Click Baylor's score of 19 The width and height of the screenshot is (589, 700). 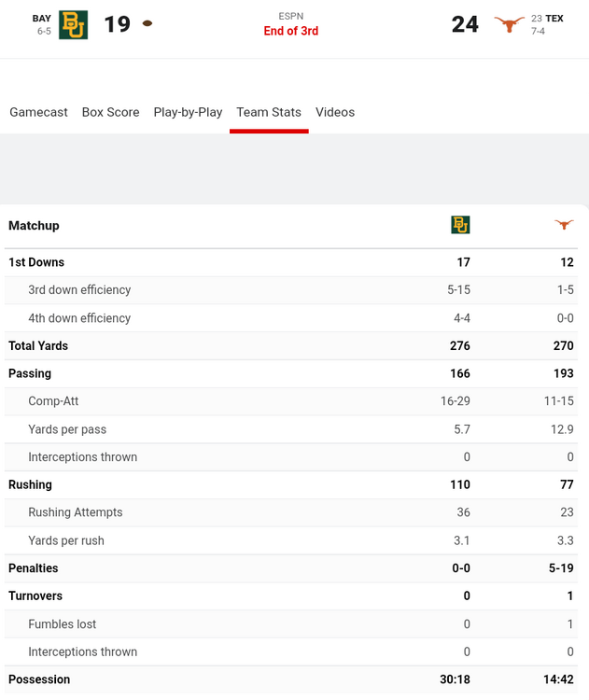click(117, 24)
